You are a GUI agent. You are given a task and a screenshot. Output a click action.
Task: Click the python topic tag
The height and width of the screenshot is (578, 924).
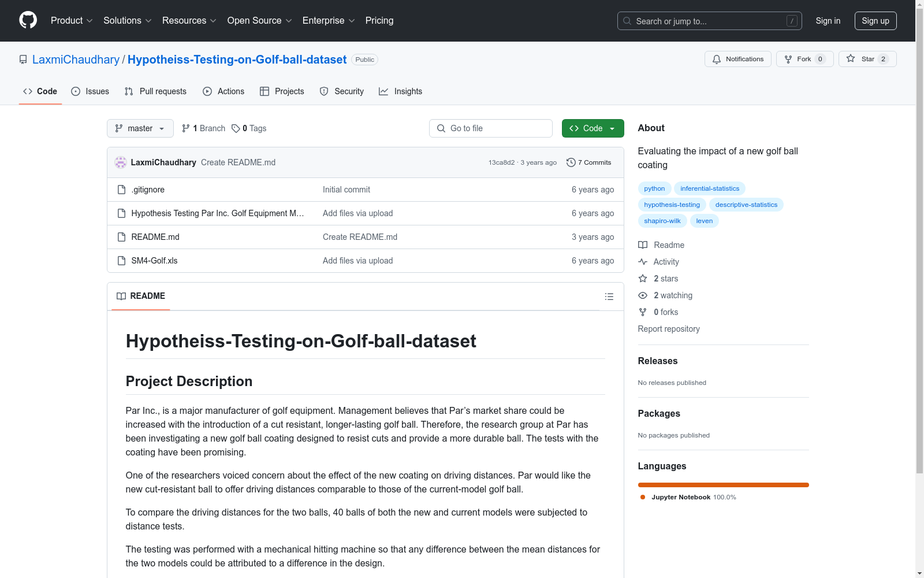[654, 188]
